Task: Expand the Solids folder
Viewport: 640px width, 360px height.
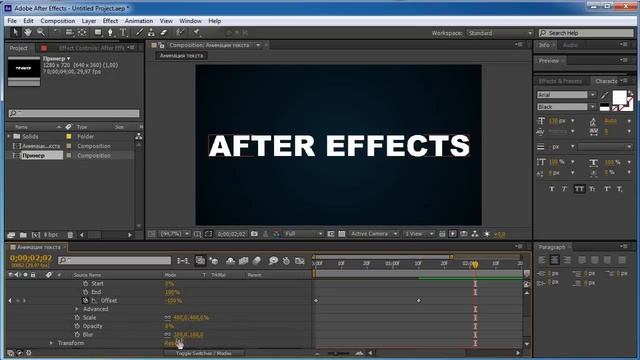Action: tap(9, 136)
